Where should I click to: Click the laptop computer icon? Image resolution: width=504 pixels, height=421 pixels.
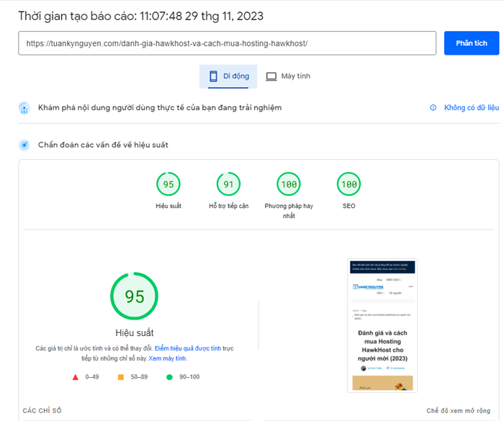(271, 76)
